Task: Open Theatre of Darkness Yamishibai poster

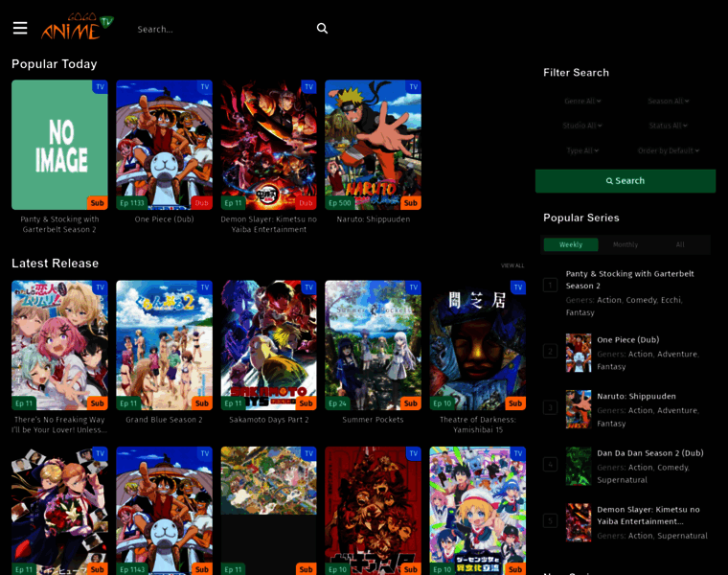Action: pos(478,345)
